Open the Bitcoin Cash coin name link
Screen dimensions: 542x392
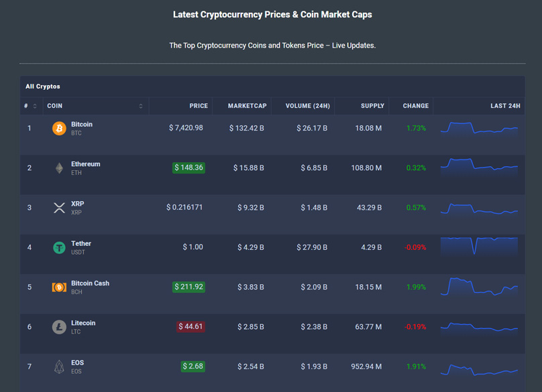[90, 283]
